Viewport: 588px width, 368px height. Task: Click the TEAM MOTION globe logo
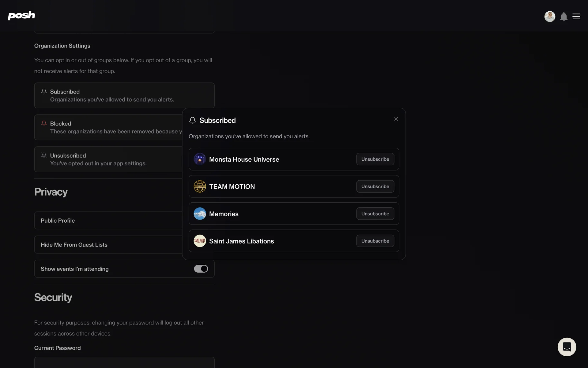200,186
